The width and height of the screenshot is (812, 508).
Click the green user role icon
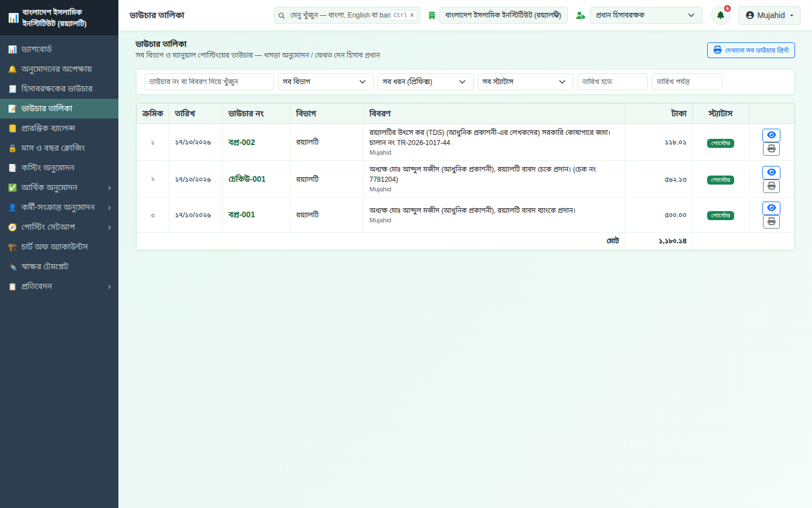point(580,15)
